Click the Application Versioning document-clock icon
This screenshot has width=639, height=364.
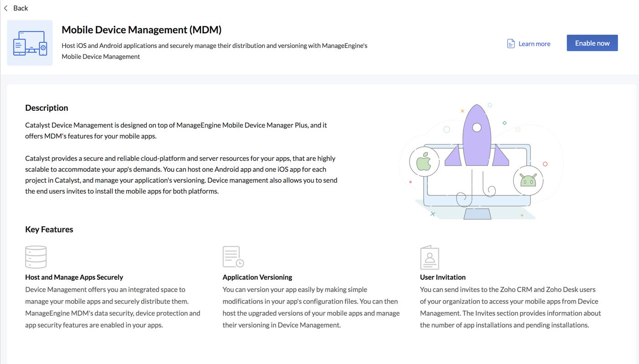(x=233, y=257)
